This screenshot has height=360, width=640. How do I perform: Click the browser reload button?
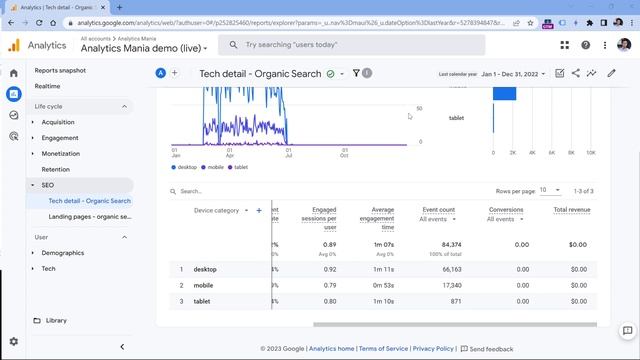click(x=39, y=23)
